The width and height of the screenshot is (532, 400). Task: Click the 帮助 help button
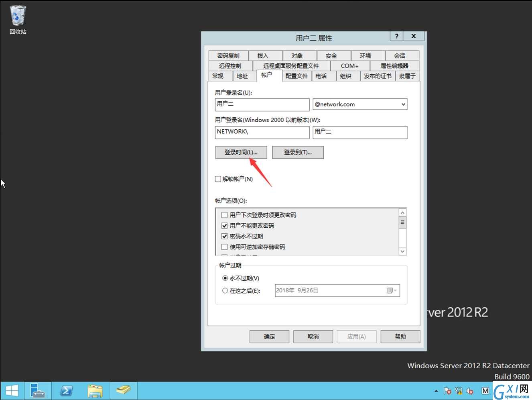(400, 337)
